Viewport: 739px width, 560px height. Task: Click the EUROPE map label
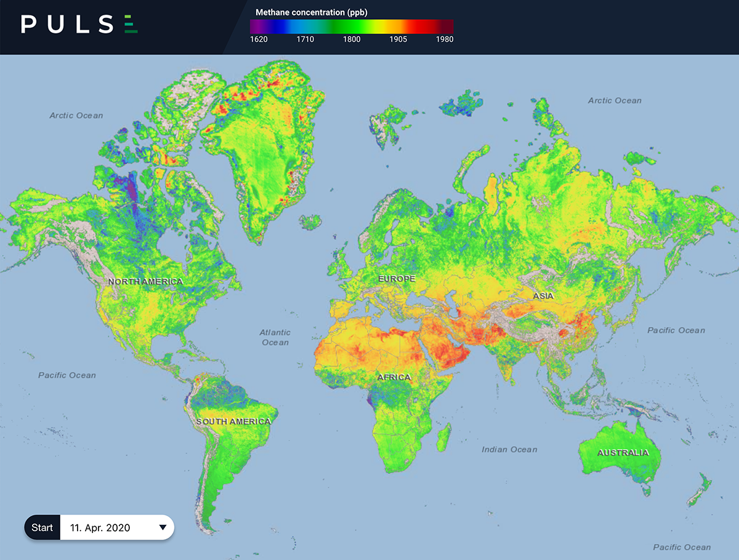coord(397,279)
